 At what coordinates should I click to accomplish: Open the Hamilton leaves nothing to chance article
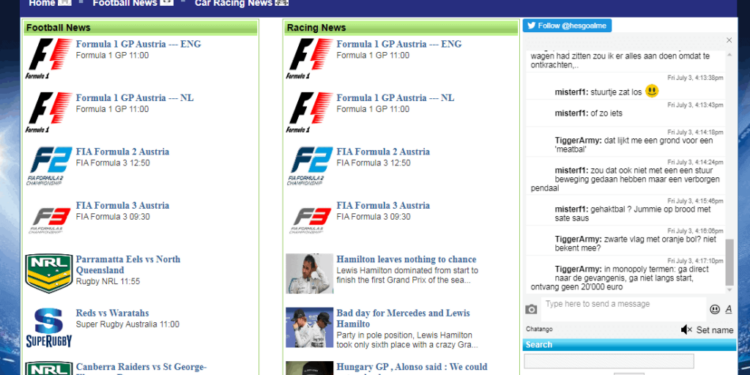pos(406,259)
